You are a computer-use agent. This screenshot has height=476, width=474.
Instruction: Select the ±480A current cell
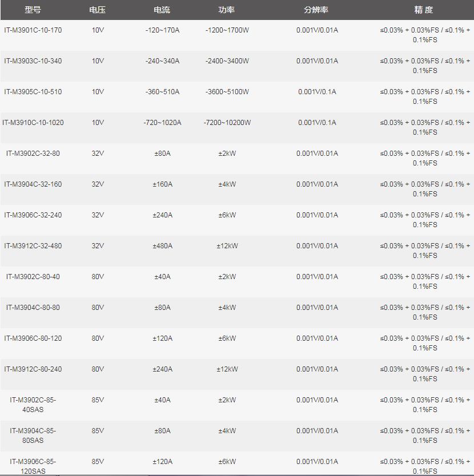pyautogui.click(x=162, y=246)
